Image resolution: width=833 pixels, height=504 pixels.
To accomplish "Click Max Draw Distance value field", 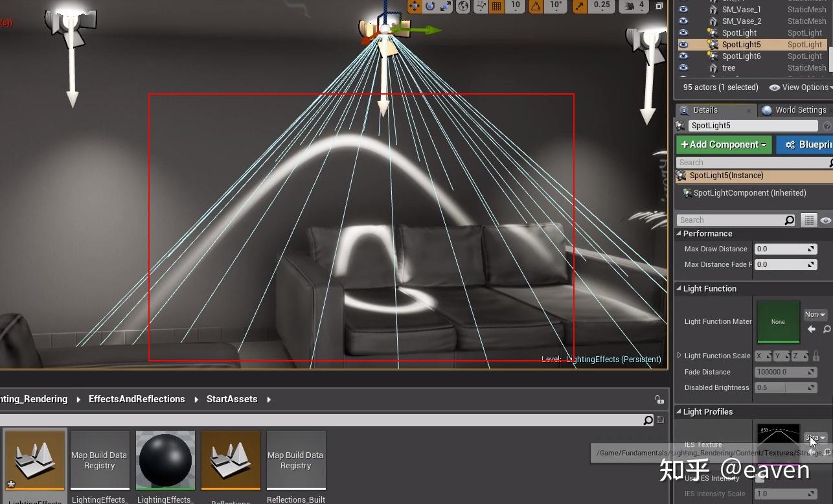I will (x=786, y=249).
